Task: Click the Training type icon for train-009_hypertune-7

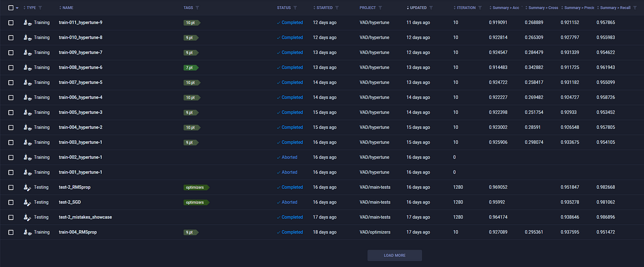Action: [x=28, y=52]
